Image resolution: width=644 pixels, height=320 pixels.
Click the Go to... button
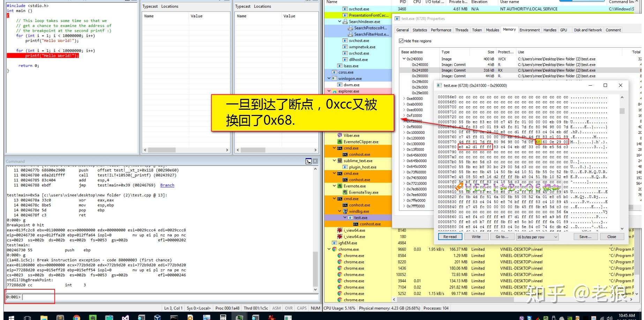pyautogui.click(x=502, y=237)
